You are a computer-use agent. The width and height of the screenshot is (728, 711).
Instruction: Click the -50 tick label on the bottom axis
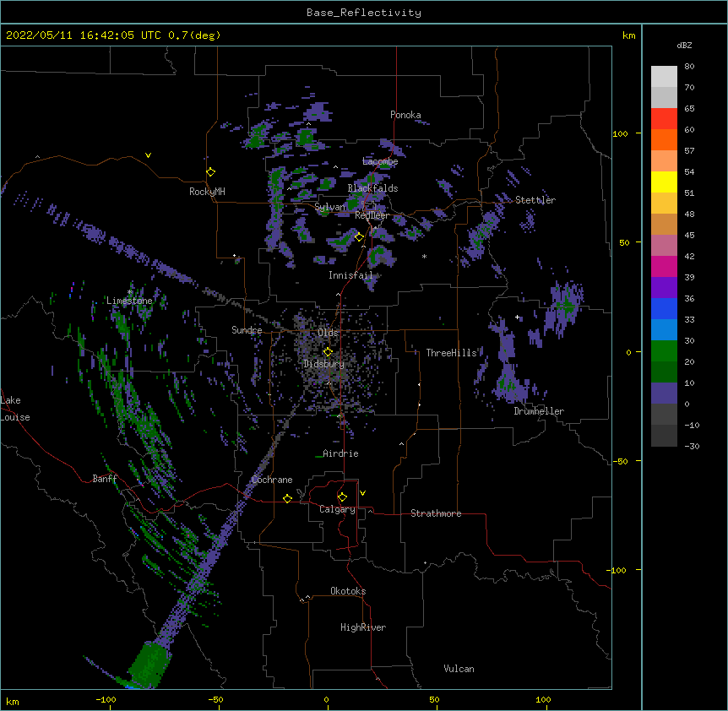pos(215,699)
